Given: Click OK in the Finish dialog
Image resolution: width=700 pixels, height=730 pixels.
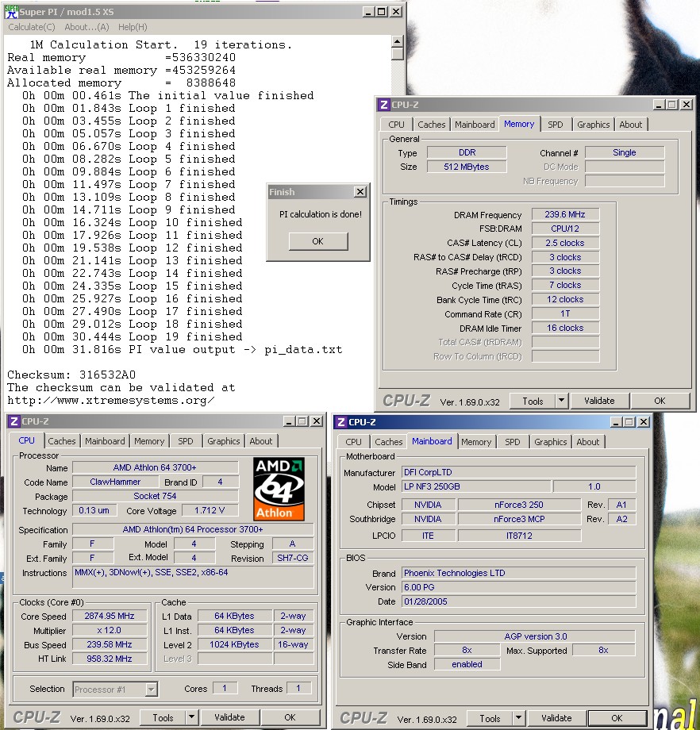Looking at the screenshot, I should click(x=318, y=241).
